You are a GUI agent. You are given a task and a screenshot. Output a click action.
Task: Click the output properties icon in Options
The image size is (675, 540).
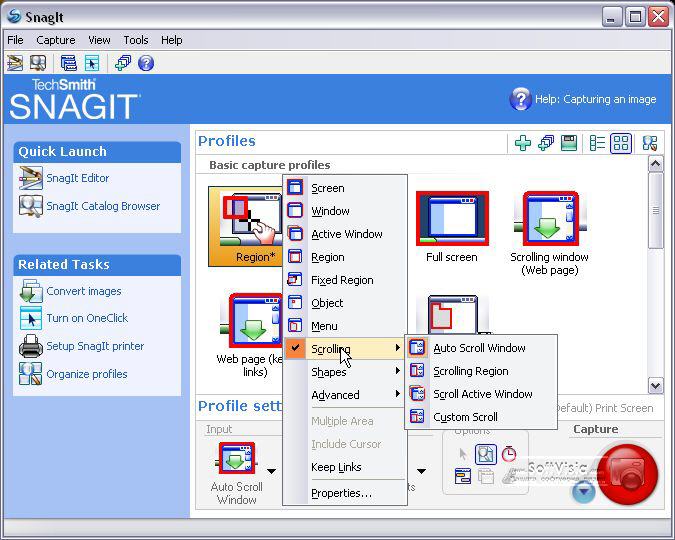pyautogui.click(x=463, y=477)
